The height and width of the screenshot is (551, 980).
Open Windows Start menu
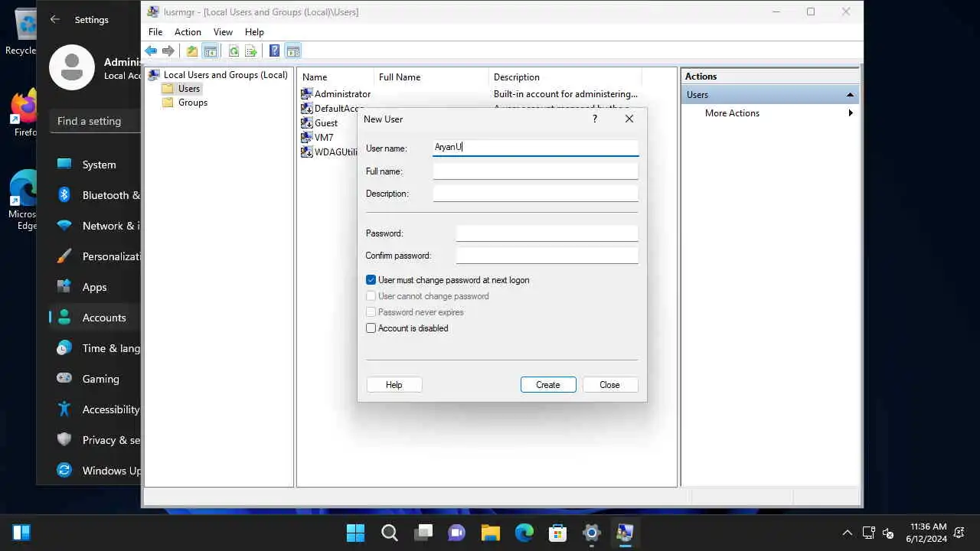[x=355, y=533]
